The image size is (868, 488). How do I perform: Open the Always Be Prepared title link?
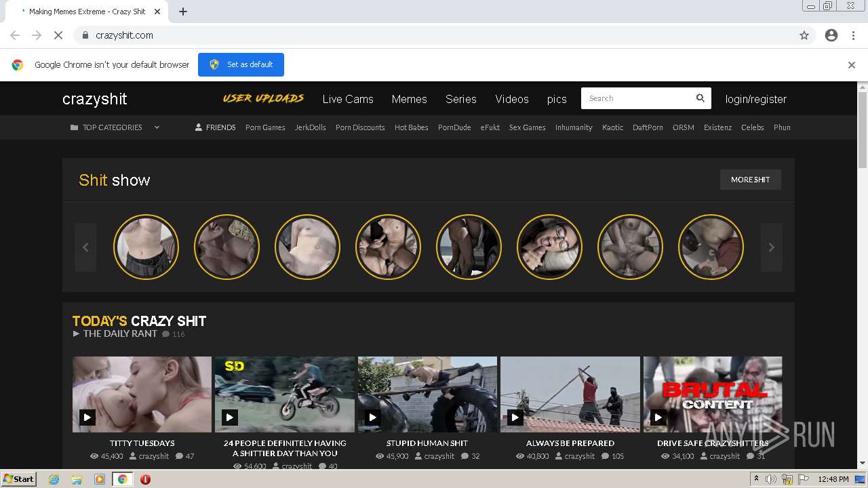570,443
